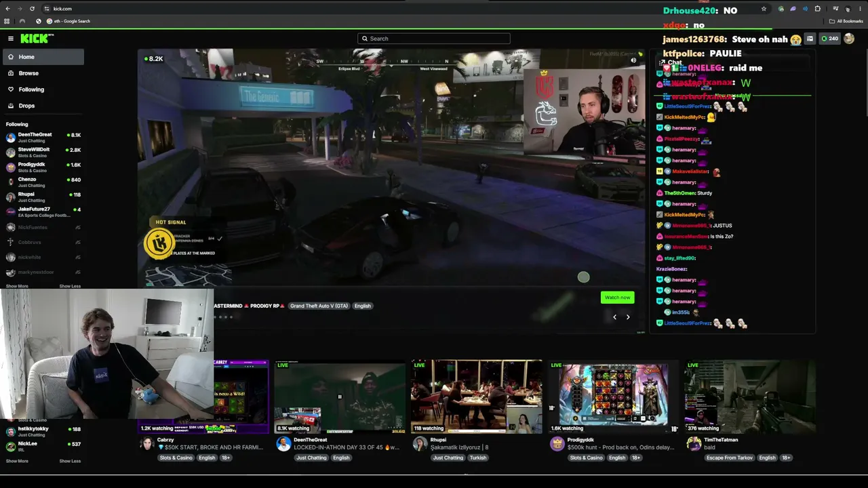This screenshot has height=488, width=868.
Task: Open NickLee in the lower sidebar list
Action: click(x=42, y=446)
